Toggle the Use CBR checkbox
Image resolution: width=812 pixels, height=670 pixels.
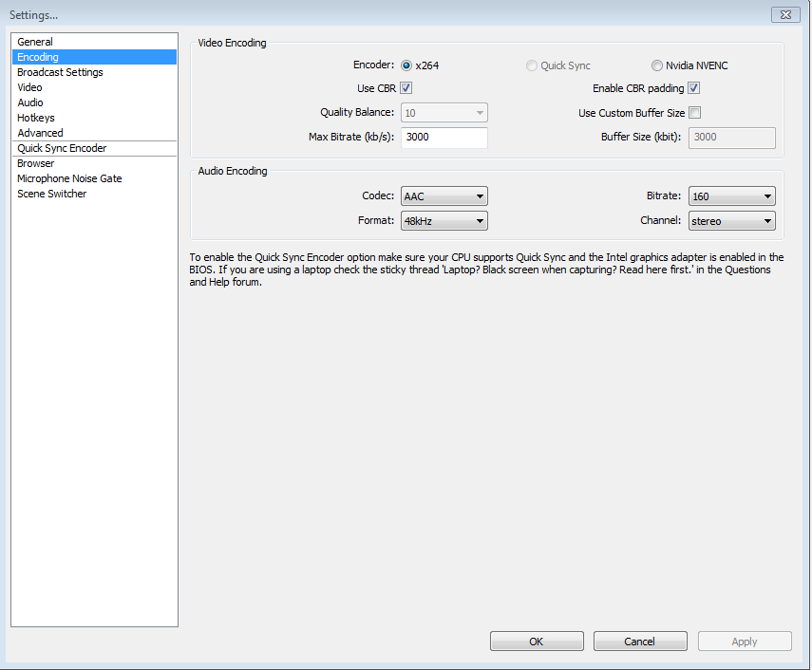(x=406, y=88)
